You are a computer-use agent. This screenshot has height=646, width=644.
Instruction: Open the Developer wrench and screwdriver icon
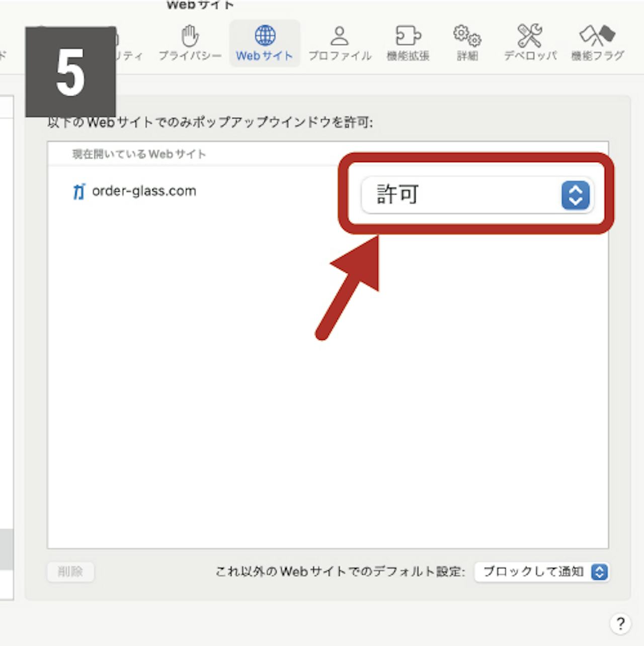click(x=530, y=35)
